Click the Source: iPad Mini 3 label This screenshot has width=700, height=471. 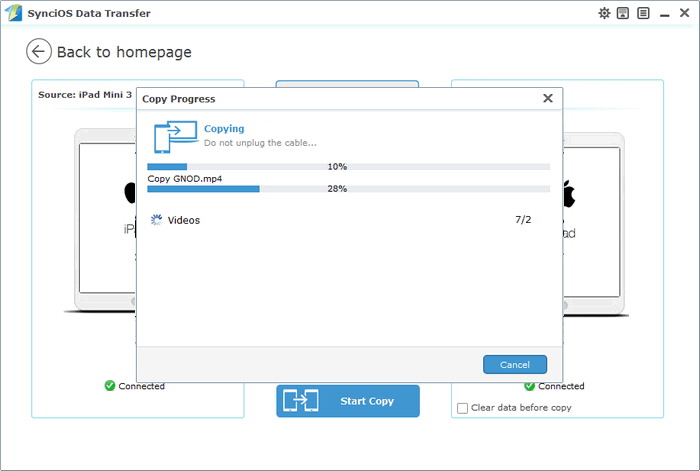coord(85,95)
